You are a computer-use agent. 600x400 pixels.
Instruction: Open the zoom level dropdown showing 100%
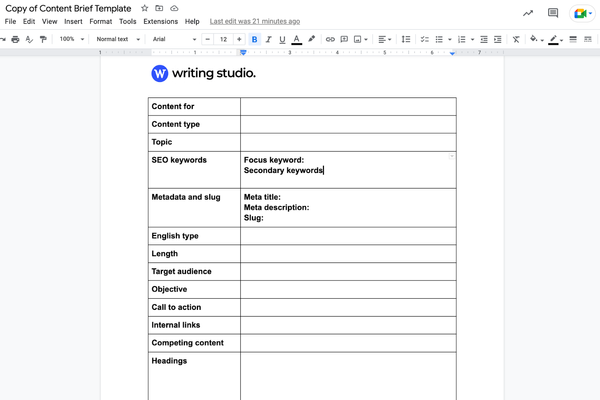tap(72, 39)
